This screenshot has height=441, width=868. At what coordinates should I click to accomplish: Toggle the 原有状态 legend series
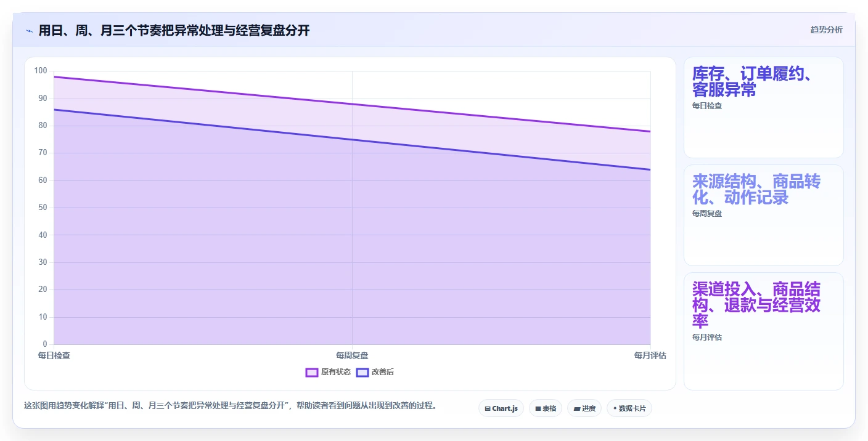point(328,372)
